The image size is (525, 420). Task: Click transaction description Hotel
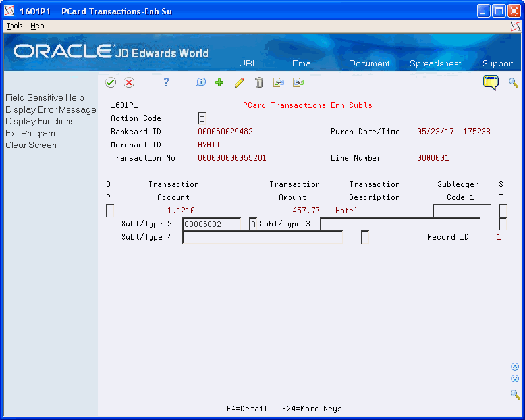pyautogui.click(x=346, y=211)
